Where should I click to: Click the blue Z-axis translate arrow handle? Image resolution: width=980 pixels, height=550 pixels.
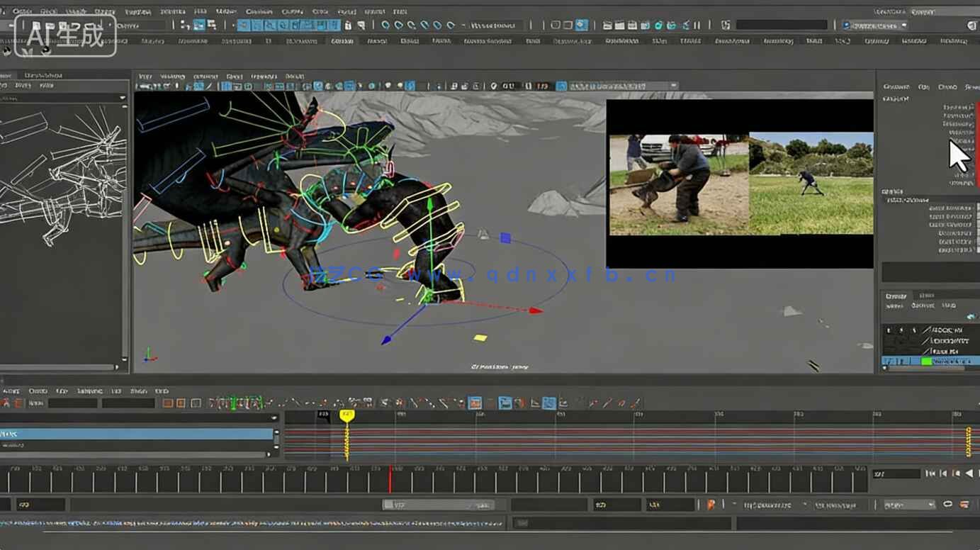386,340
